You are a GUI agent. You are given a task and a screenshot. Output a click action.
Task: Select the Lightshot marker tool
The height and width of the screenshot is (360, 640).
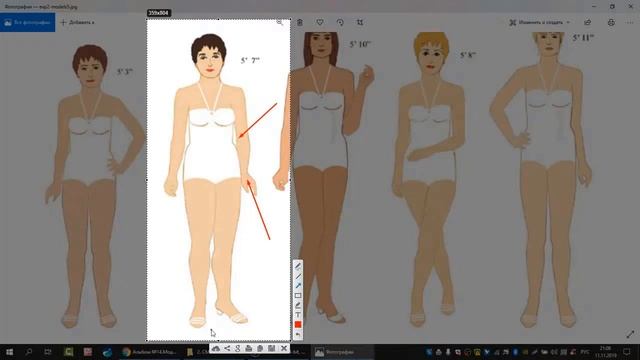tap(298, 305)
